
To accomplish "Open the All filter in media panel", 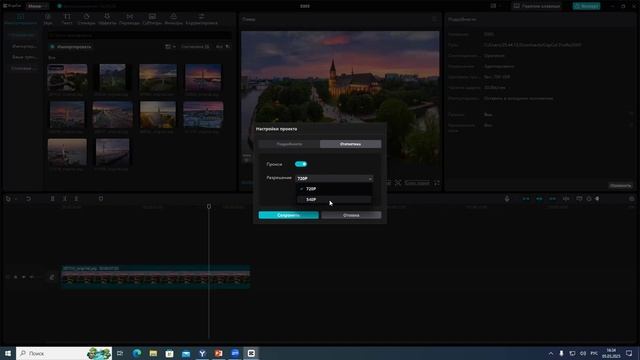I will point(223,47).
